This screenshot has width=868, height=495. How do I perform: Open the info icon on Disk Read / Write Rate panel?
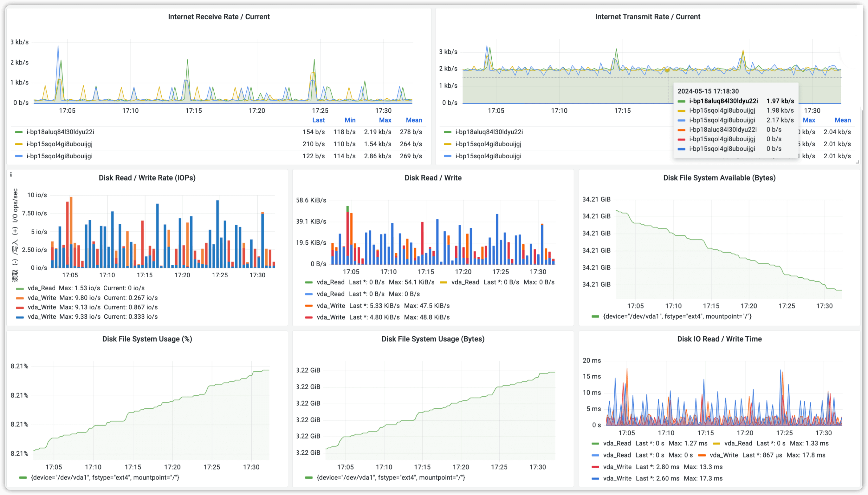11,175
